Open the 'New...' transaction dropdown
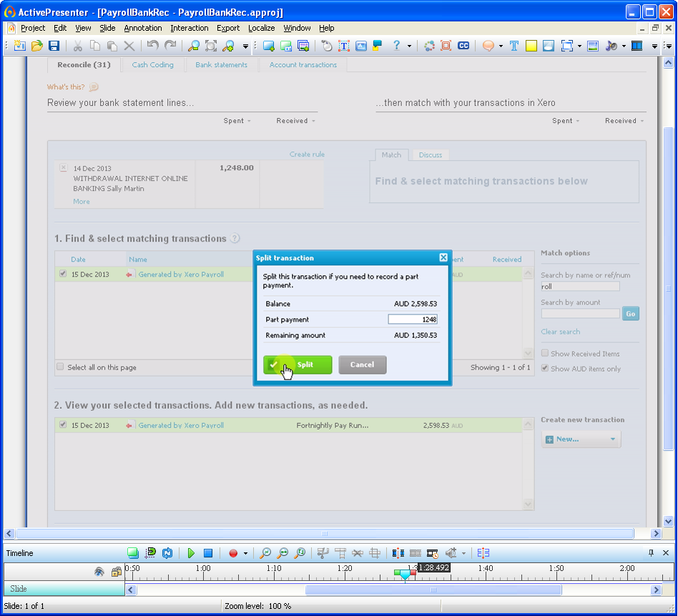The height and width of the screenshot is (616, 678). pos(581,439)
